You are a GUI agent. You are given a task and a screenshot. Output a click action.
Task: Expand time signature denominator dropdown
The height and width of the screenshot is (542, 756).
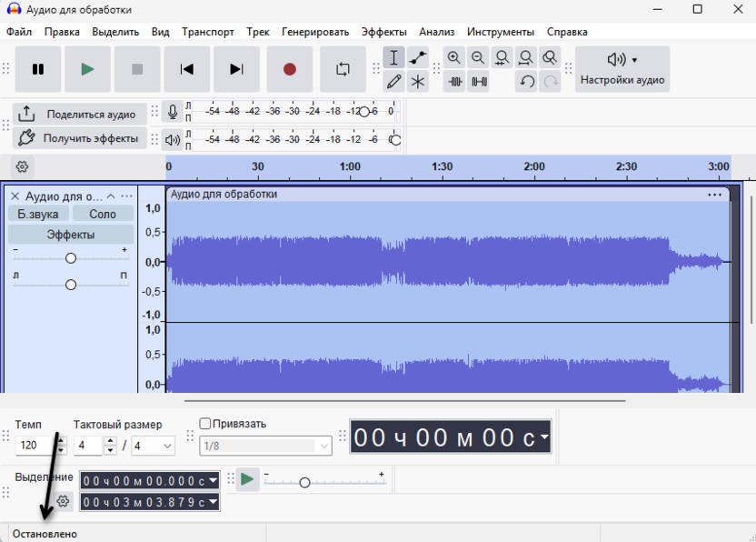(x=167, y=446)
